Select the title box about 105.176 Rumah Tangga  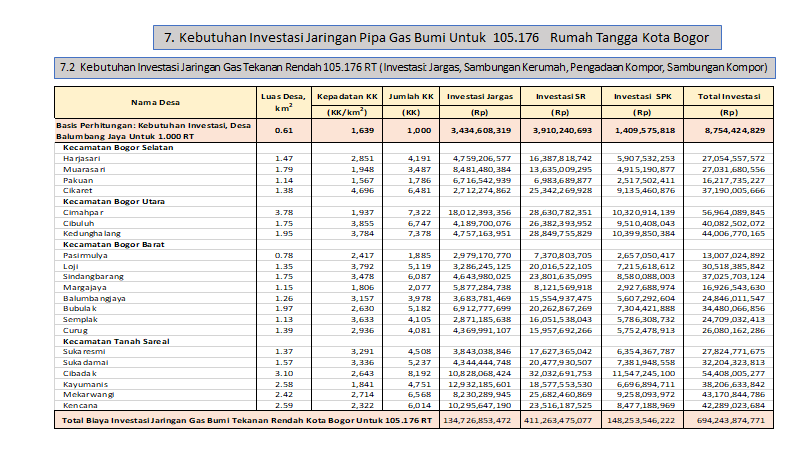click(x=437, y=38)
